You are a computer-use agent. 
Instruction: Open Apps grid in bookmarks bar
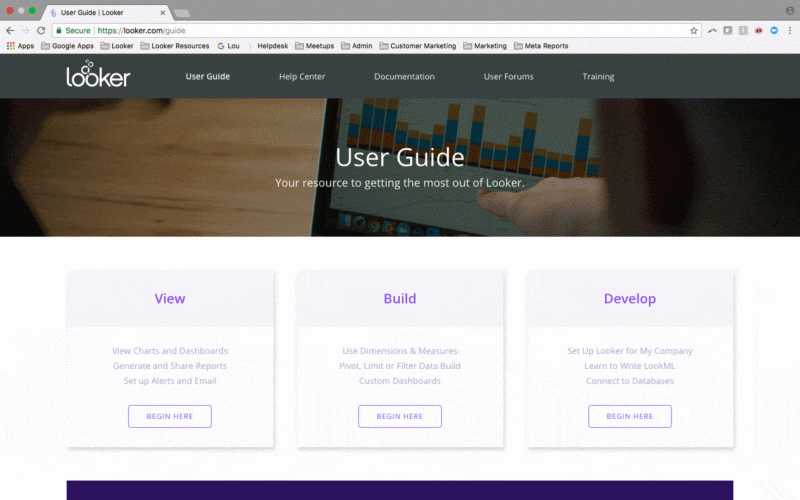click(x=20, y=46)
